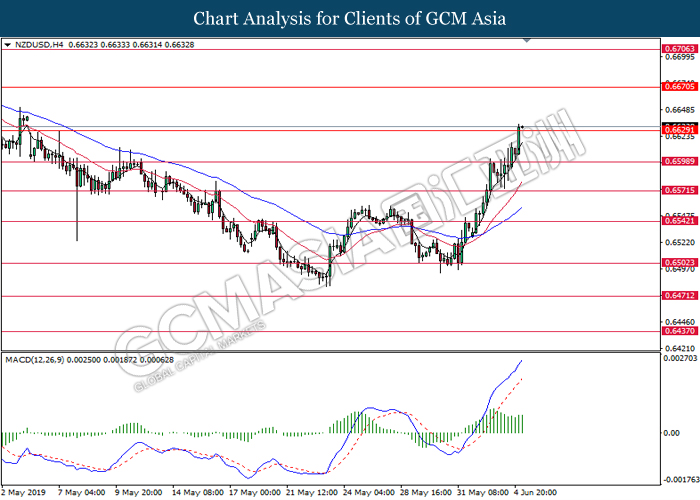Image resolution: width=700 pixels, height=500 pixels.
Task: Click the chart title 'Chart Analysis for Clients of GCM Asia'
Action: (x=350, y=18)
